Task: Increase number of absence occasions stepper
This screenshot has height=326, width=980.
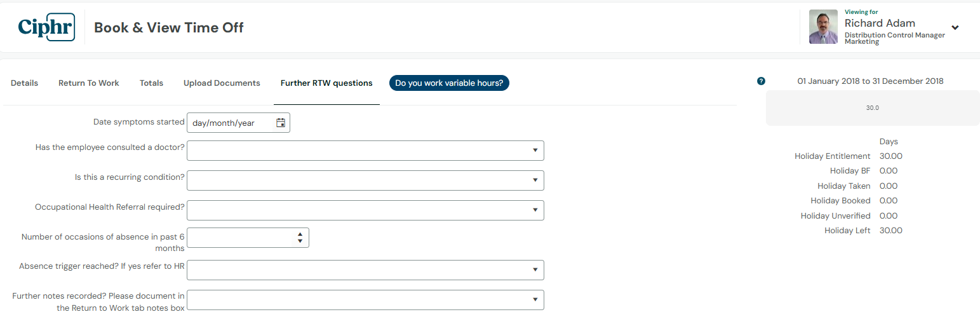Action: 300,234
